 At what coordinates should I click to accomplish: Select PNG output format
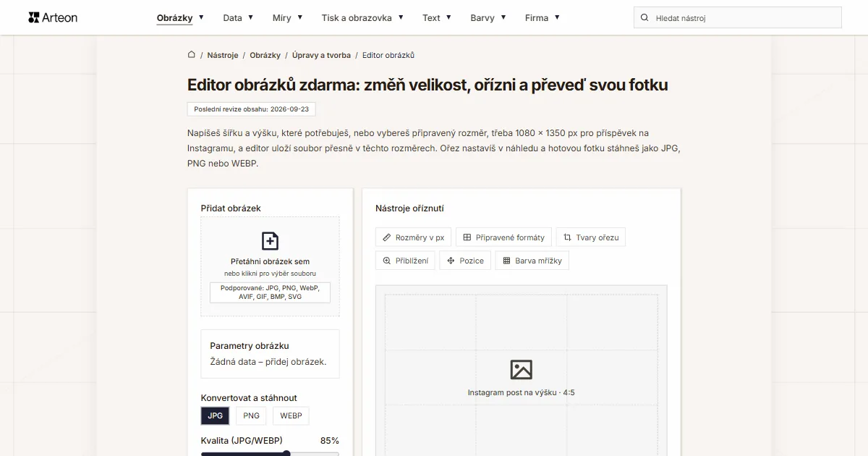(x=251, y=415)
